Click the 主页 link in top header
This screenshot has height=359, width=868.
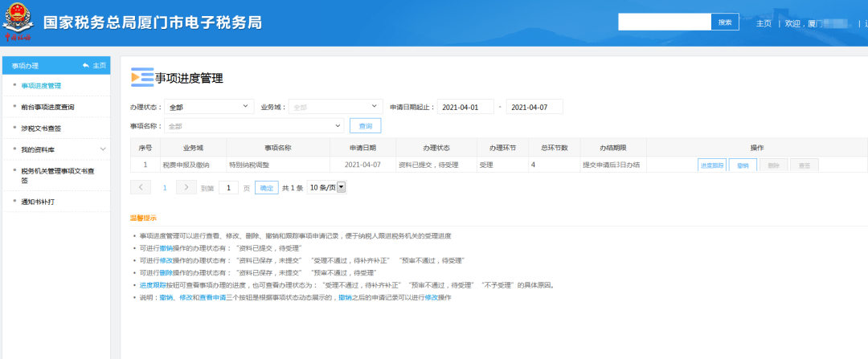click(764, 23)
